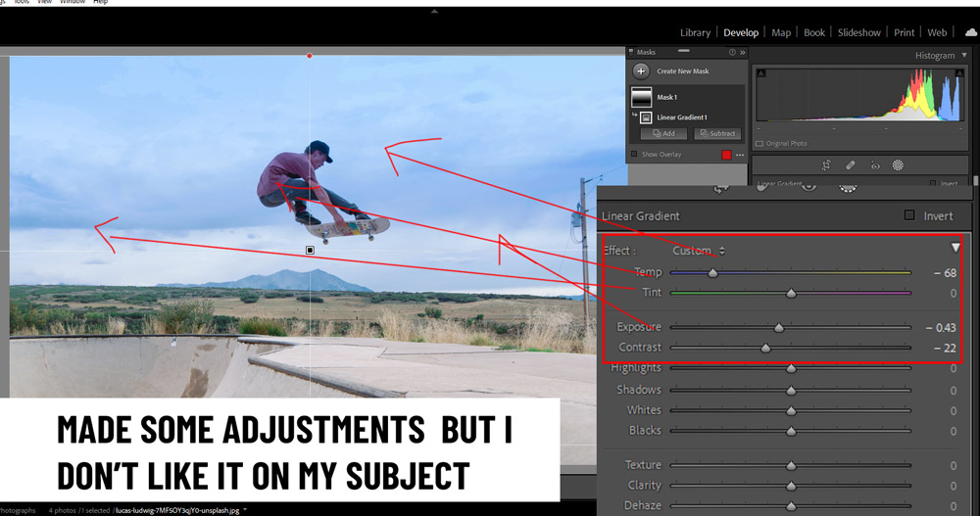Click the Tint value 0
Viewport: 980px width, 516px height.
pyautogui.click(x=954, y=293)
